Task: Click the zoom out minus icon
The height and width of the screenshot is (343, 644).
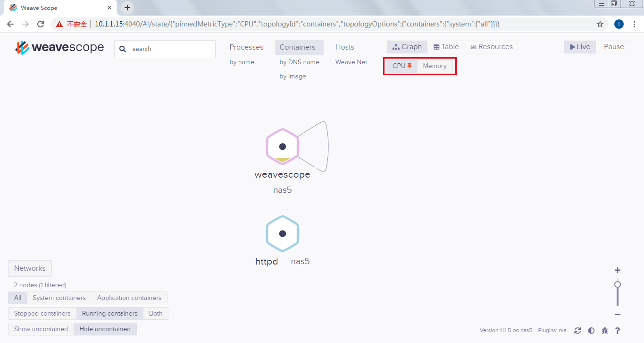Action: pos(618,315)
